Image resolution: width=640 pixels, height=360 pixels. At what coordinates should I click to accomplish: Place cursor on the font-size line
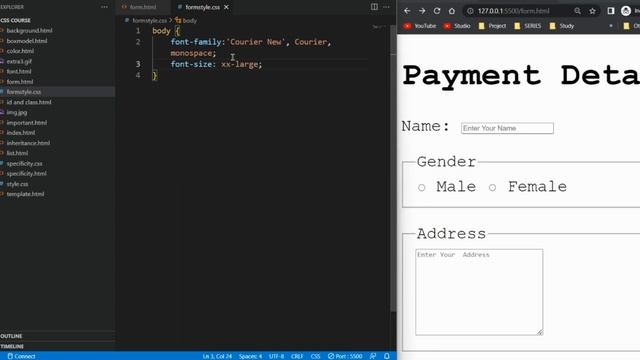click(x=216, y=64)
